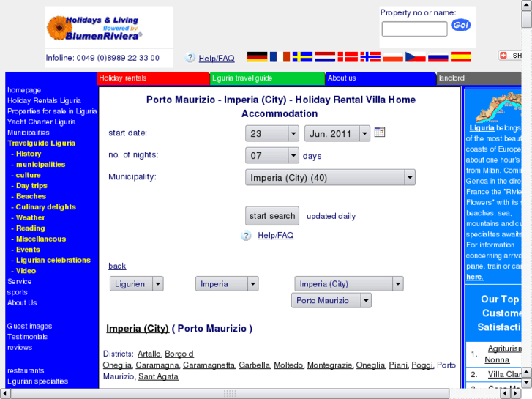Click Help/FAQ link below search button
532x399 pixels.
click(x=275, y=235)
